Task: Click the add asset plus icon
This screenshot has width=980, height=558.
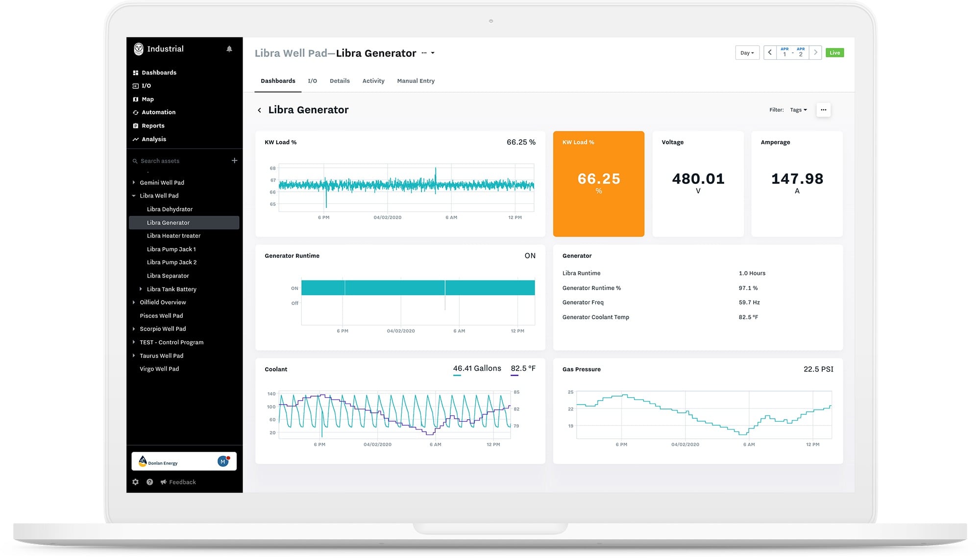Action: [x=234, y=160]
